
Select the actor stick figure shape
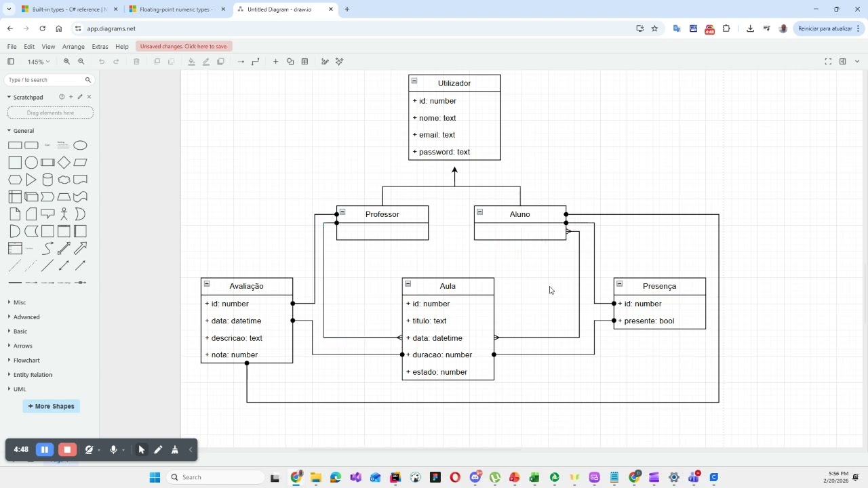click(64, 214)
